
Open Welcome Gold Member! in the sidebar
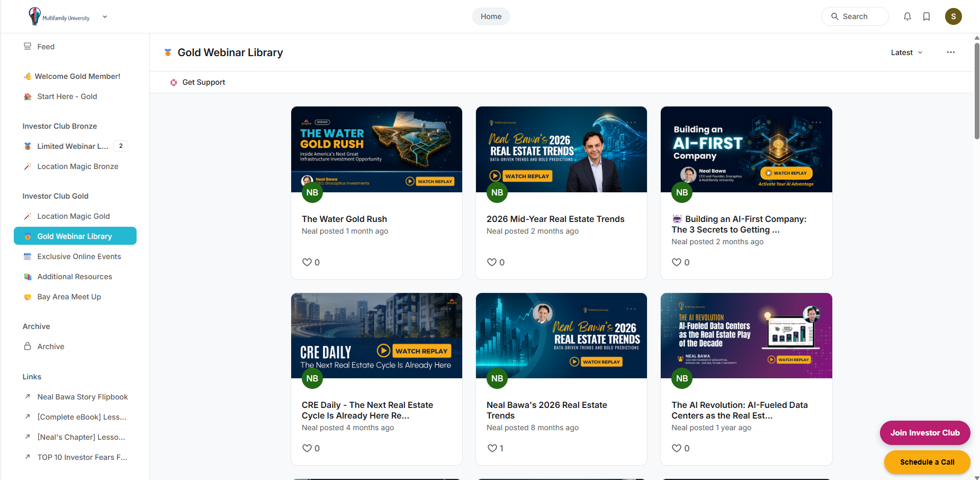coord(75,76)
